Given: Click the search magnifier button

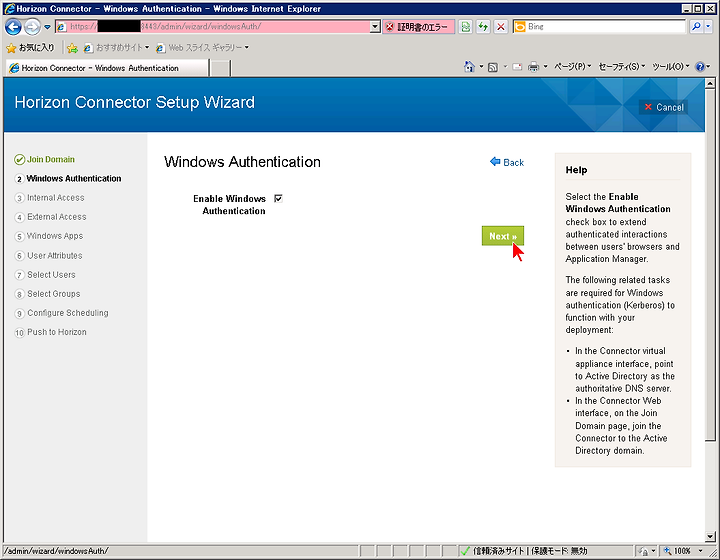Looking at the screenshot, I should [696, 27].
